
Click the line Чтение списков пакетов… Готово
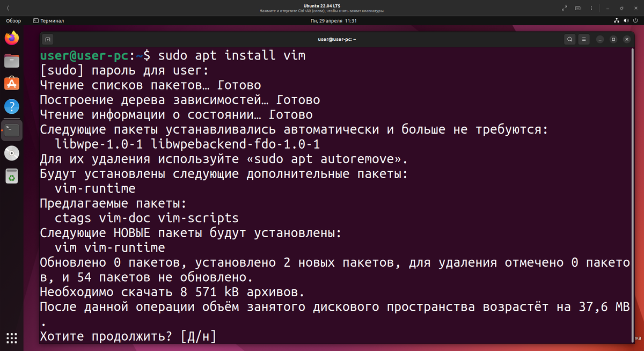click(x=151, y=85)
